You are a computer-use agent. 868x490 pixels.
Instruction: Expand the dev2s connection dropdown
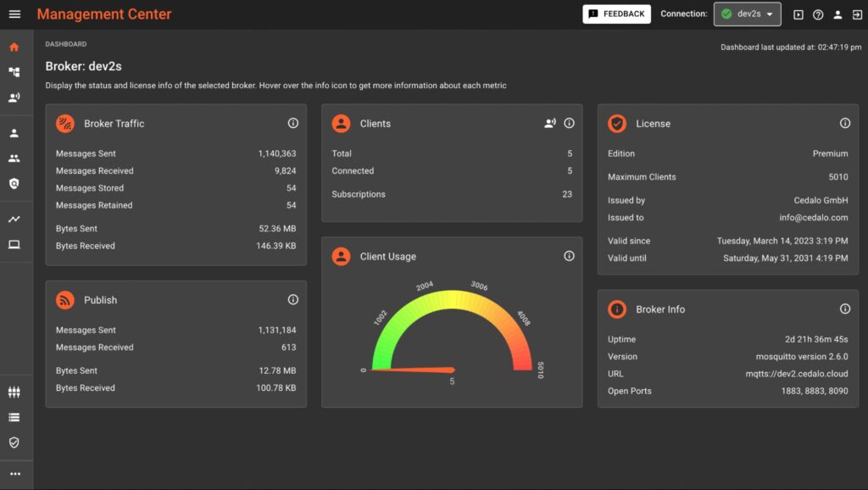(x=747, y=14)
